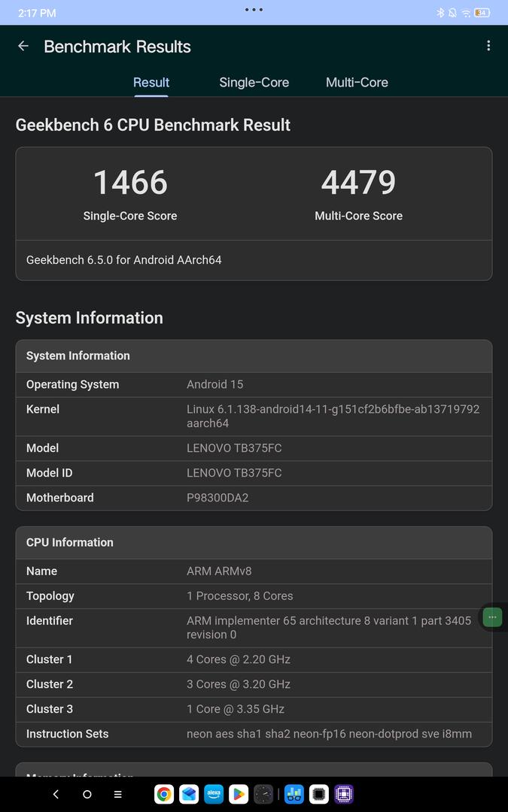The image size is (508, 812).
Task: Launch Amazon Alexa from the taskbar
Action: click(214, 794)
